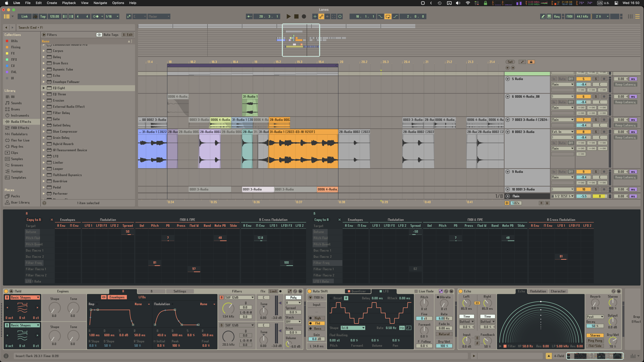The height and width of the screenshot is (362, 644).
Task: Arm the Arrangement Record button
Action: pos(304,16)
